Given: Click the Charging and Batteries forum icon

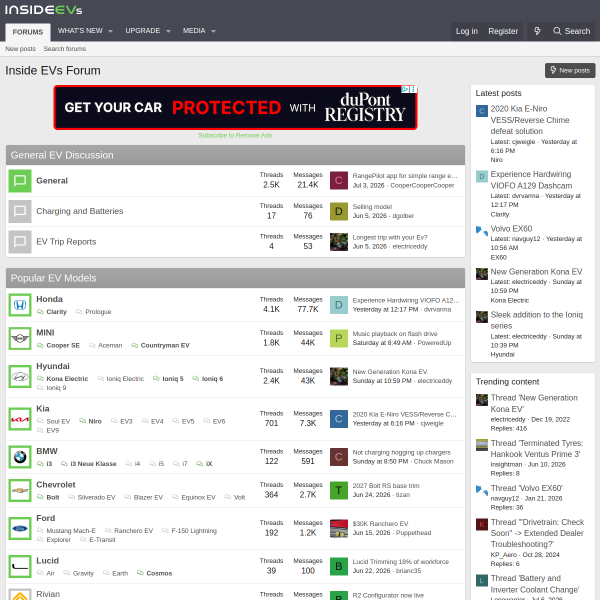Looking at the screenshot, I should tap(20, 211).
